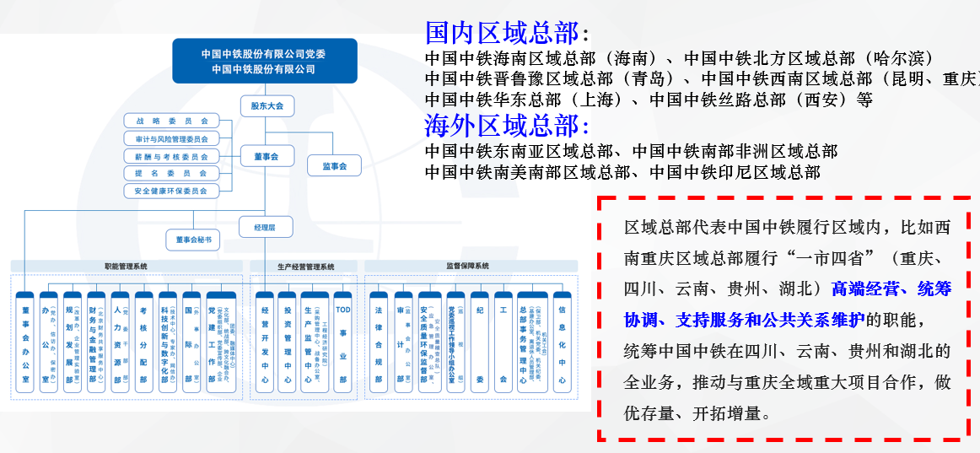Select the 经理层 box
The height and width of the screenshot is (453, 980).
coord(266,227)
